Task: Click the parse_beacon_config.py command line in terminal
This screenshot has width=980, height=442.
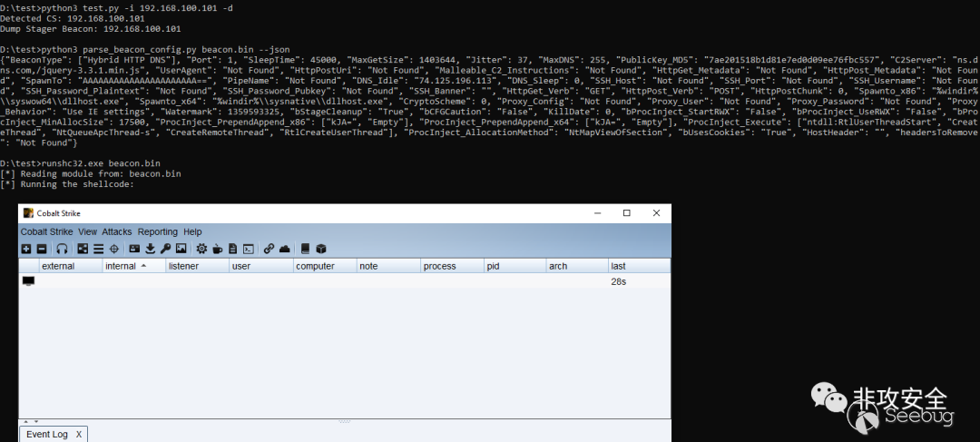Action: coord(145,49)
